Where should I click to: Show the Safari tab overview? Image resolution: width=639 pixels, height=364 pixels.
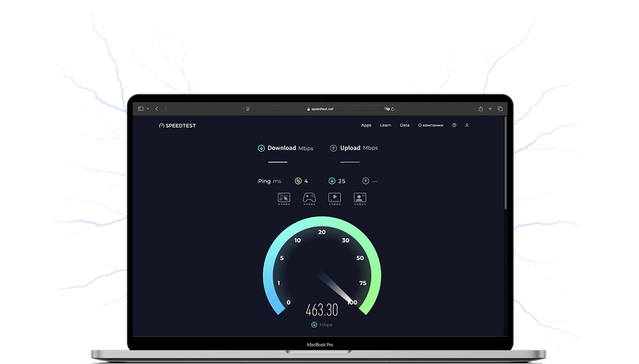tap(500, 109)
